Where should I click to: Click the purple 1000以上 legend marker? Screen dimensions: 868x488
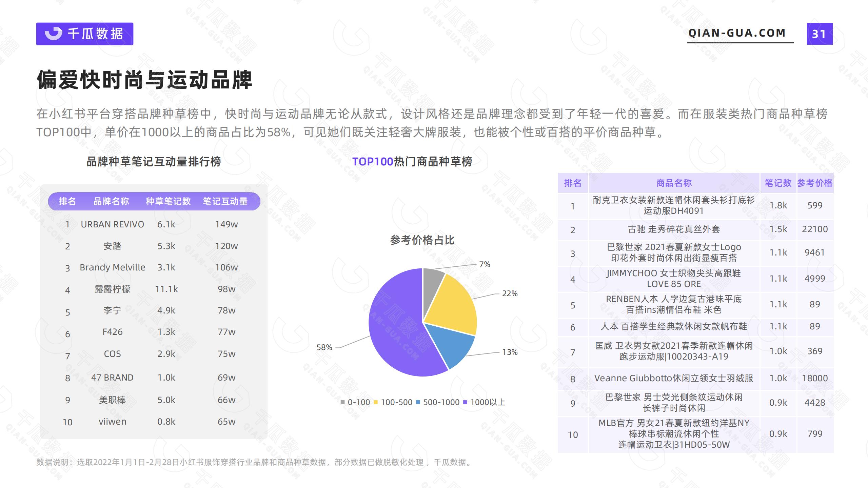coord(465,402)
